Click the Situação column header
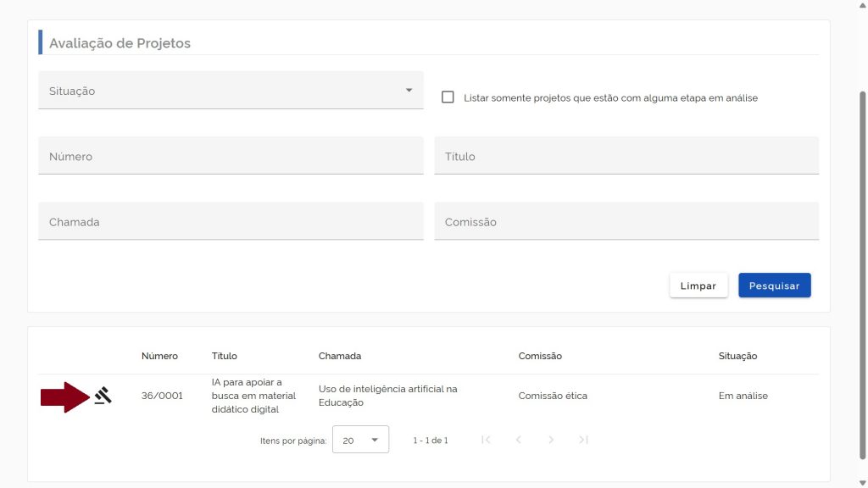The width and height of the screenshot is (868, 488). (x=737, y=356)
